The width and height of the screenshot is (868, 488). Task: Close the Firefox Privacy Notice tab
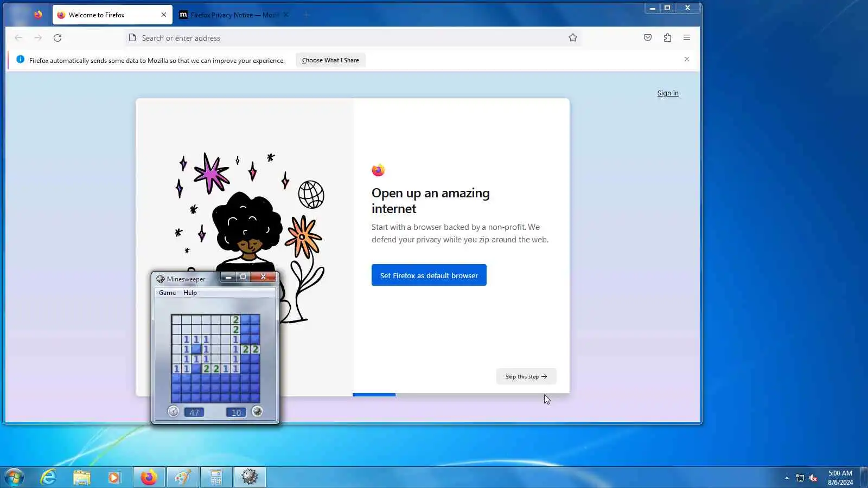[286, 15]
